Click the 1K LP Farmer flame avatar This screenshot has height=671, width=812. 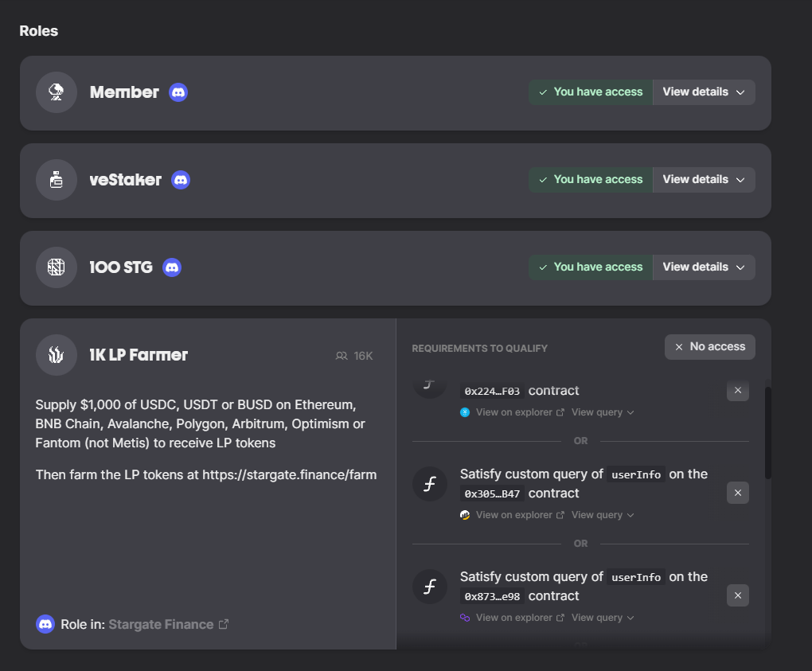57,355
